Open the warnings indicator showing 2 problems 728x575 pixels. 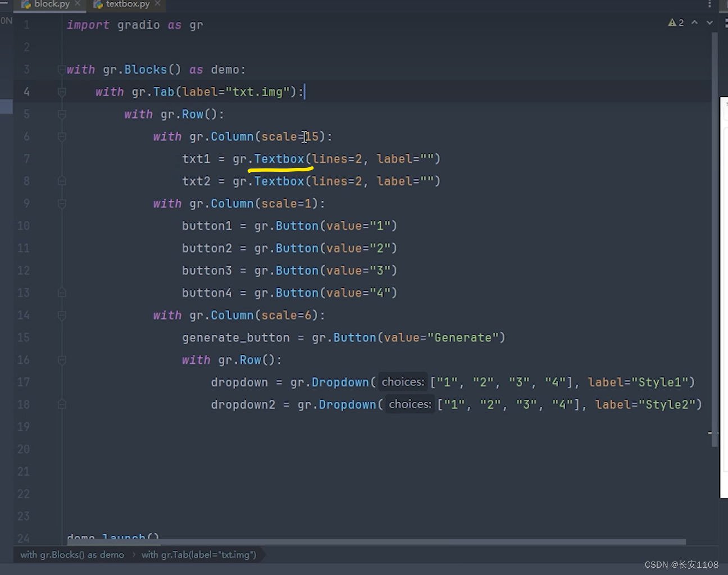coord(676,22)
